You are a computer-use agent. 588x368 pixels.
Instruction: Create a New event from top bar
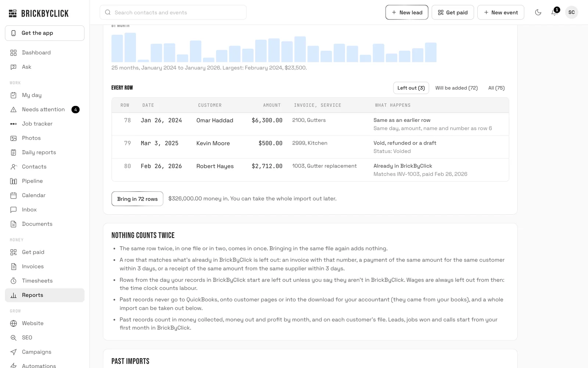pos(501,13)
